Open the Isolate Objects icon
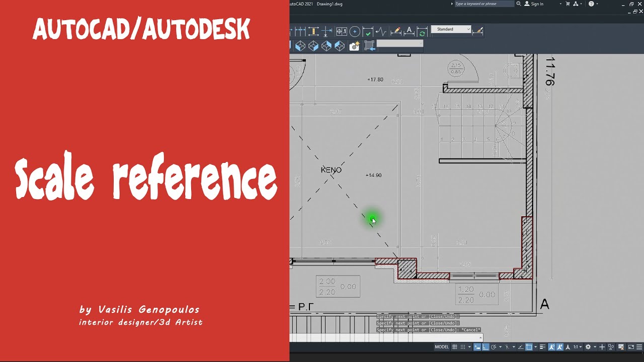The height and width of the screenshot is (362, 644). coord(611,347)
